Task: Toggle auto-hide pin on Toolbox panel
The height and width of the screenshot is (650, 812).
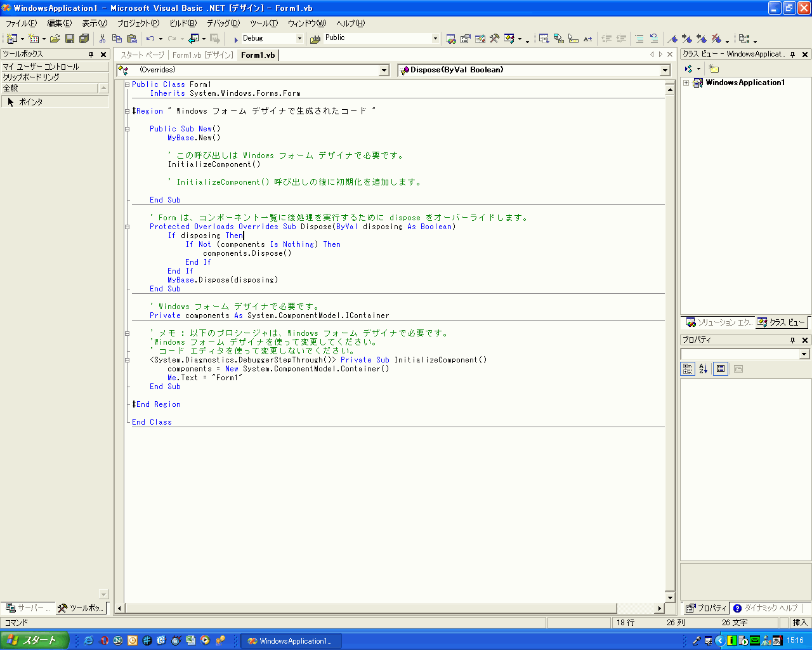Action: 91,55
